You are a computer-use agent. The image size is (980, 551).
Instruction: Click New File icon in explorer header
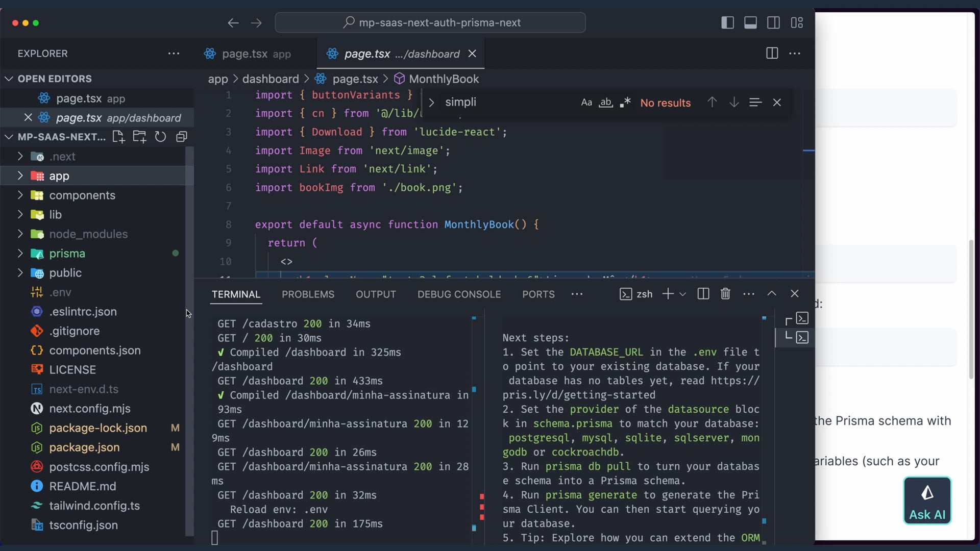click(x=118, y=137)
